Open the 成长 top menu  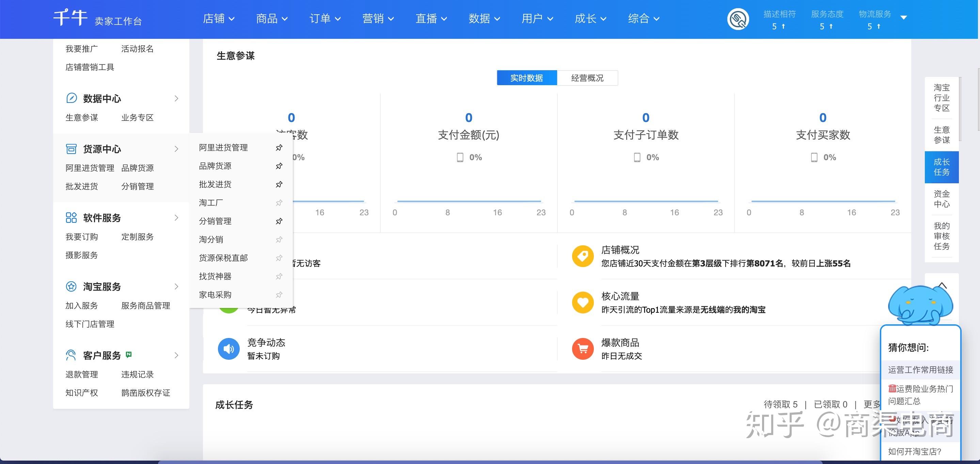[590, 18]
